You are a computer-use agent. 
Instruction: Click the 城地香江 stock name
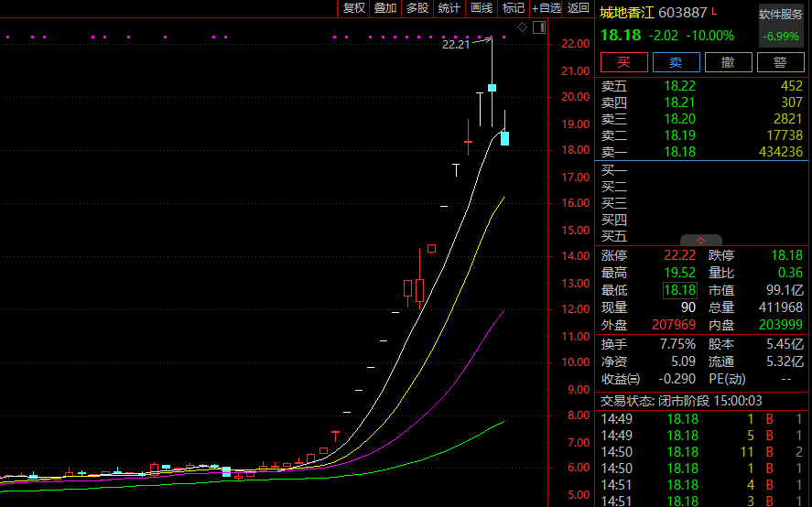pos(627,12)
